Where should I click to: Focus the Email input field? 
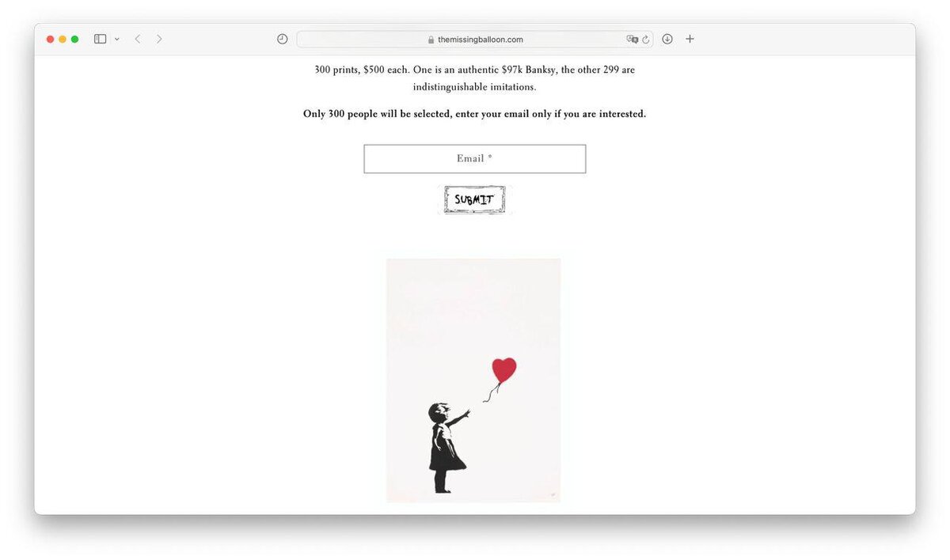(475, 159)
